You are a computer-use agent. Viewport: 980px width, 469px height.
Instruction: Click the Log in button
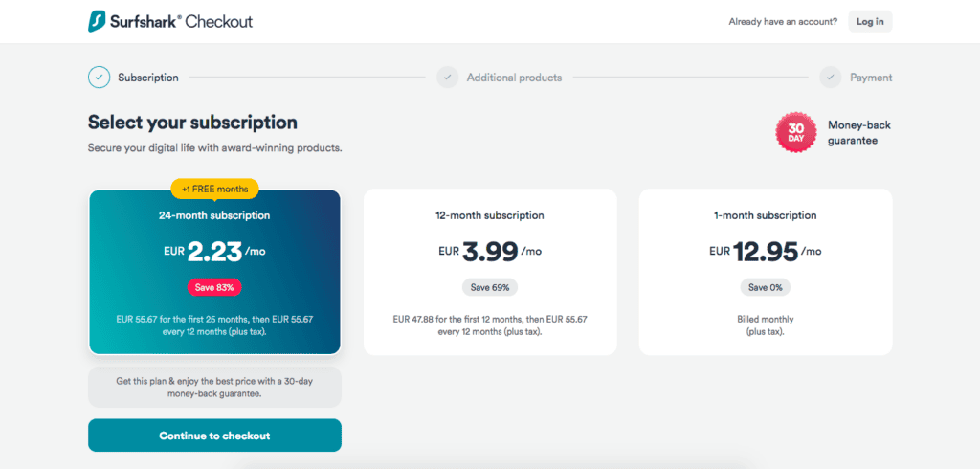870,21
